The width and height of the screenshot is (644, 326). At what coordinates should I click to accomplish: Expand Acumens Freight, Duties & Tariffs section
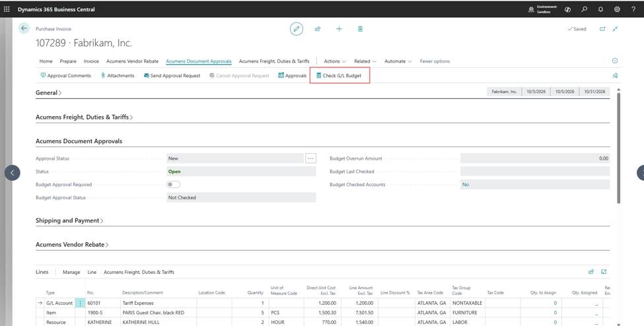[x=84, y=117]
